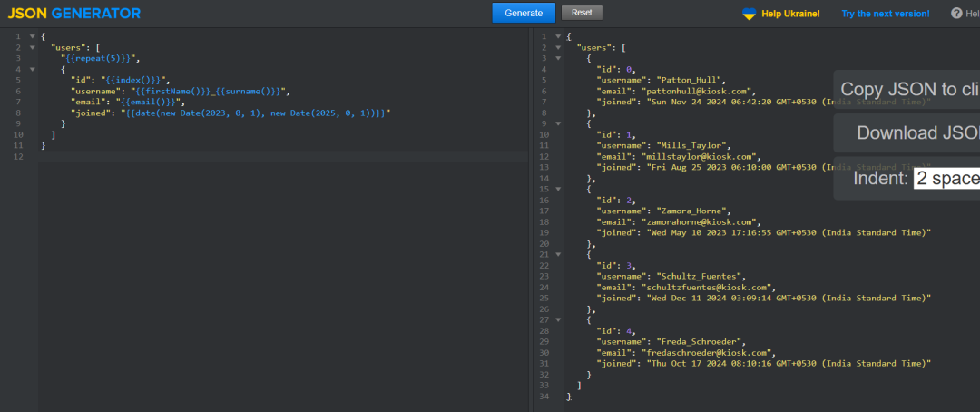Viewport: 980px width, 412px height.
Task: Copy the generated JSON to clipboard
Action: [x=909, y=89]
